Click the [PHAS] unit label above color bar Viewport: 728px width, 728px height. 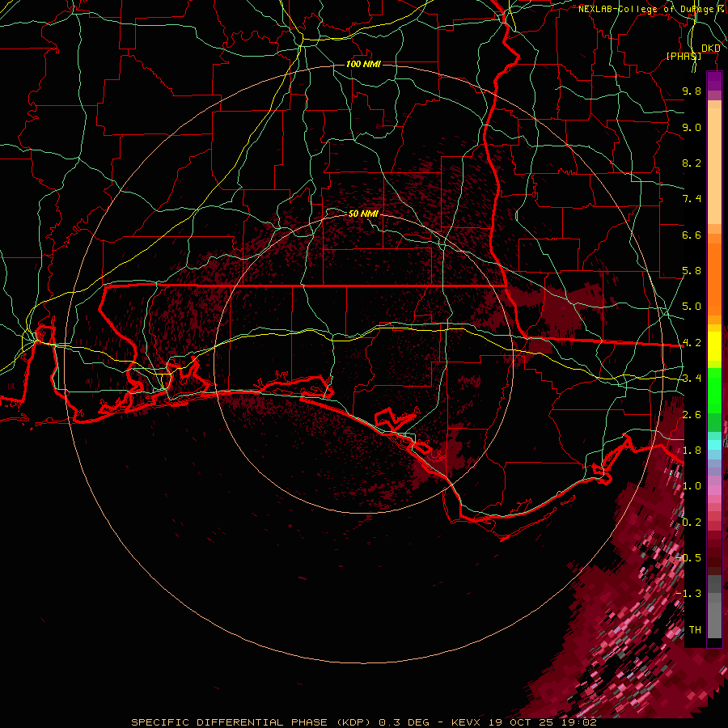[x=684, y=56]
